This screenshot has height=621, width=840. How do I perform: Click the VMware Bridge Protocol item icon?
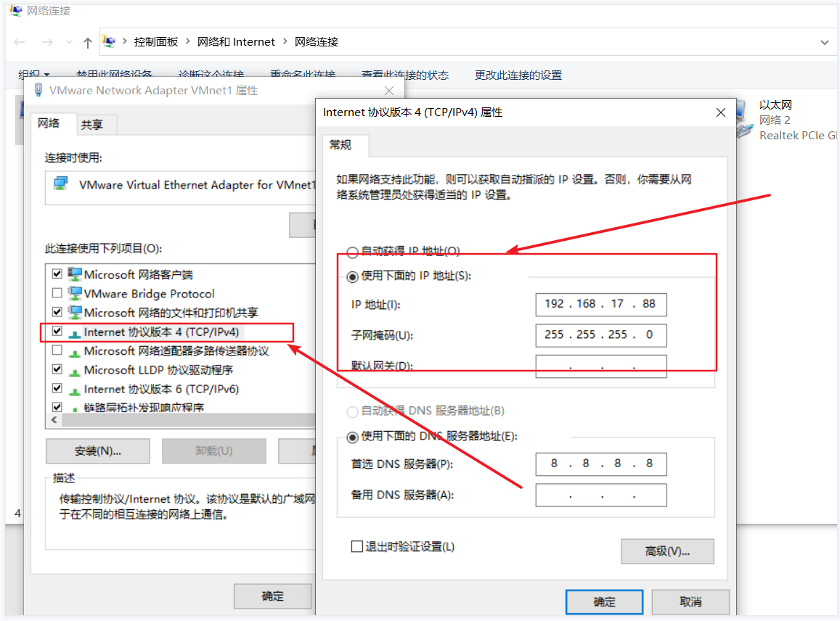[x=75, y=293]
